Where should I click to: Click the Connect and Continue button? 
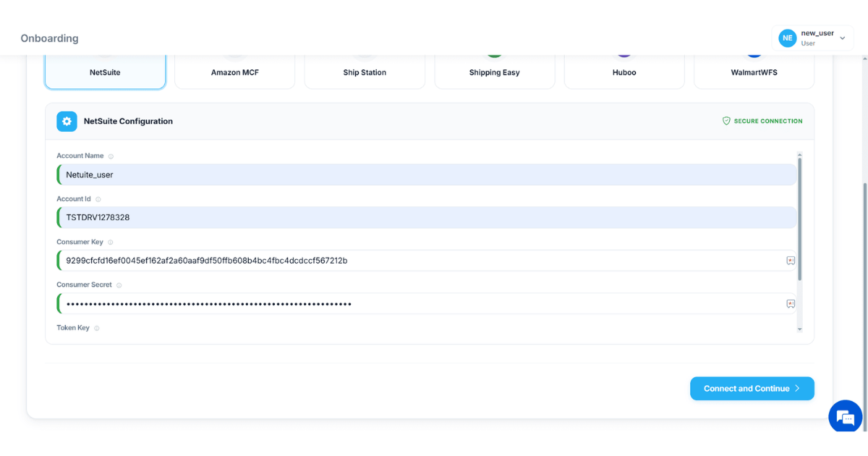[752, 389]
